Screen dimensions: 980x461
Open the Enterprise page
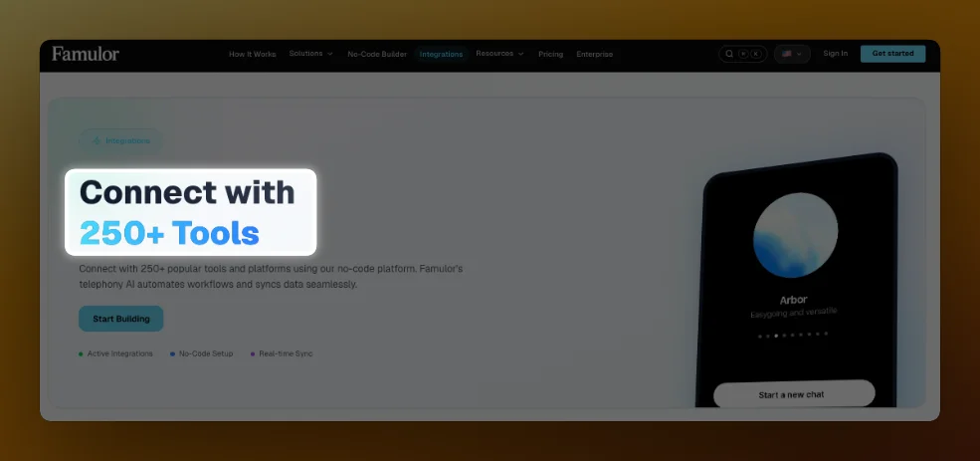[x=594, y=54]
